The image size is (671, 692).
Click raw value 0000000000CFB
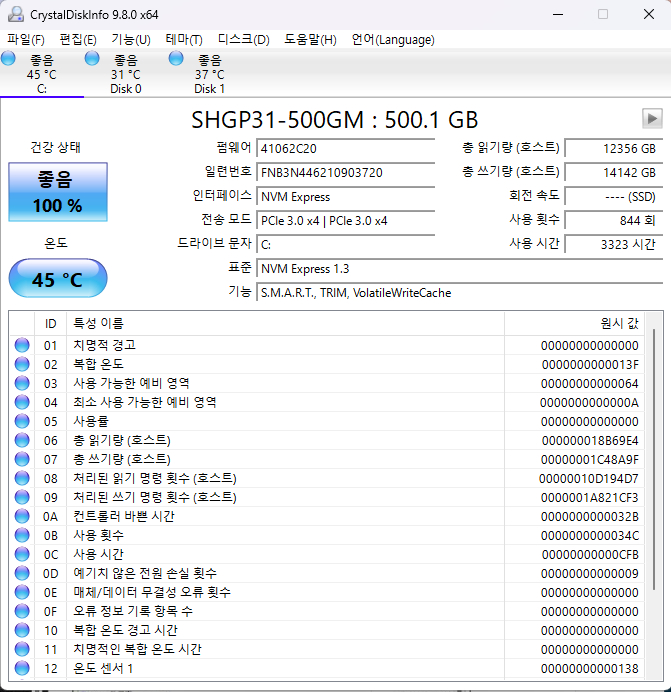point(590,554)
